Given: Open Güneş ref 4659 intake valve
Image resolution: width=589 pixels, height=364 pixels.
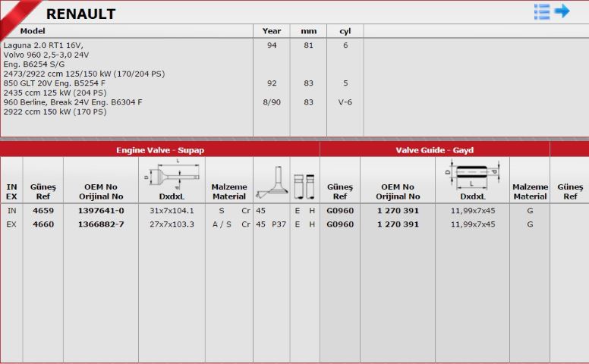Looking at the screenshot, I should (43, 211).
